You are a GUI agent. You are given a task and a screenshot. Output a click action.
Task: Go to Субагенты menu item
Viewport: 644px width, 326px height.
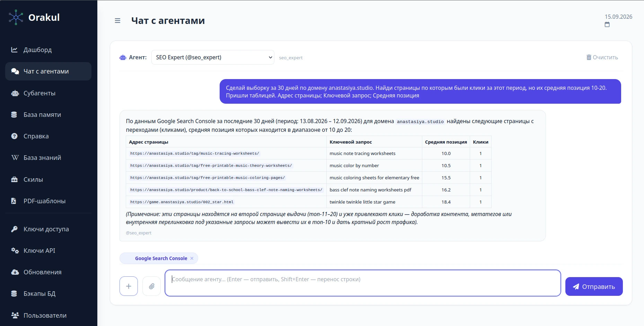[48, 93]
